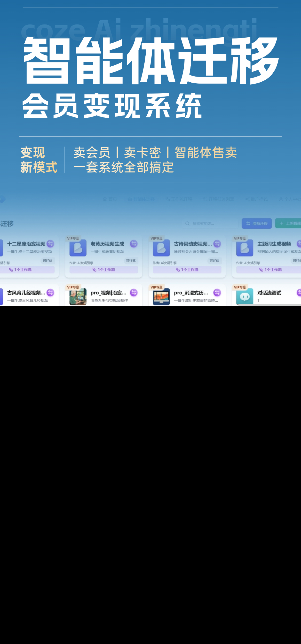Go to 智能体迁移 nav tab
The height and width of the screenshot is (644, 301).
point(141,199)
